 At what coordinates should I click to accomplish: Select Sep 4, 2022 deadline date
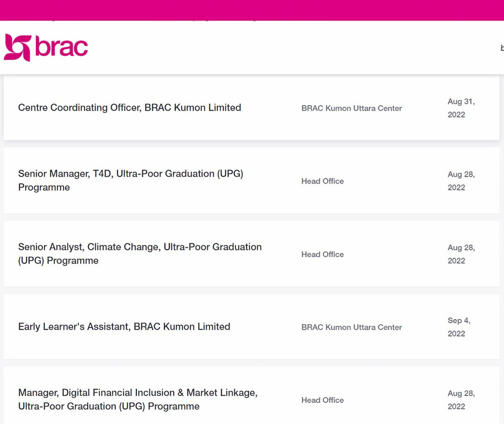459,327
